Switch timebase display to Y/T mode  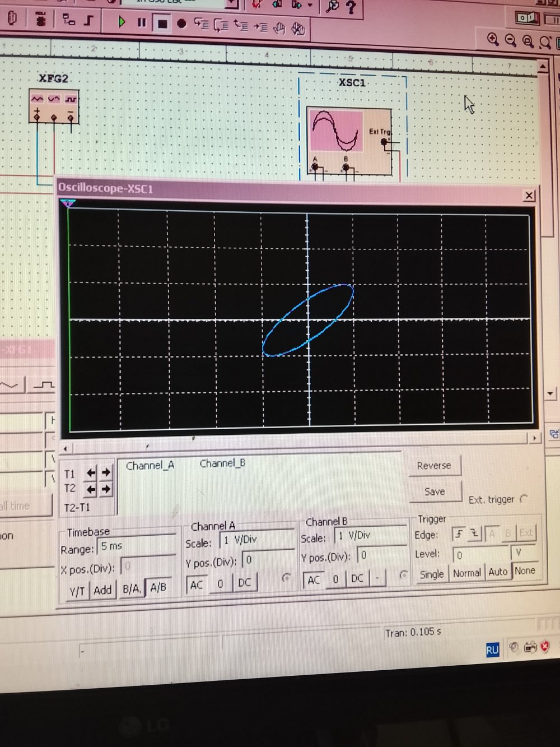[x=77, y=591]
